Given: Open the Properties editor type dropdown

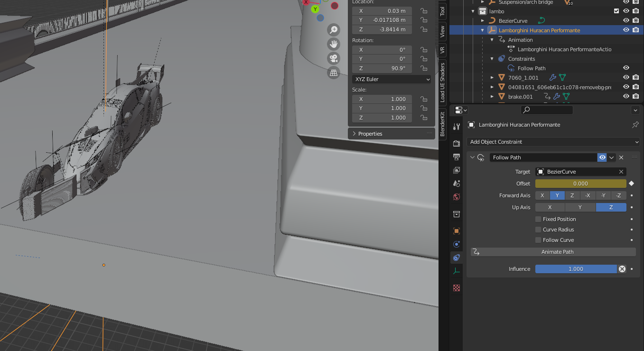Looking at the screenshot, I should (461, 110).
